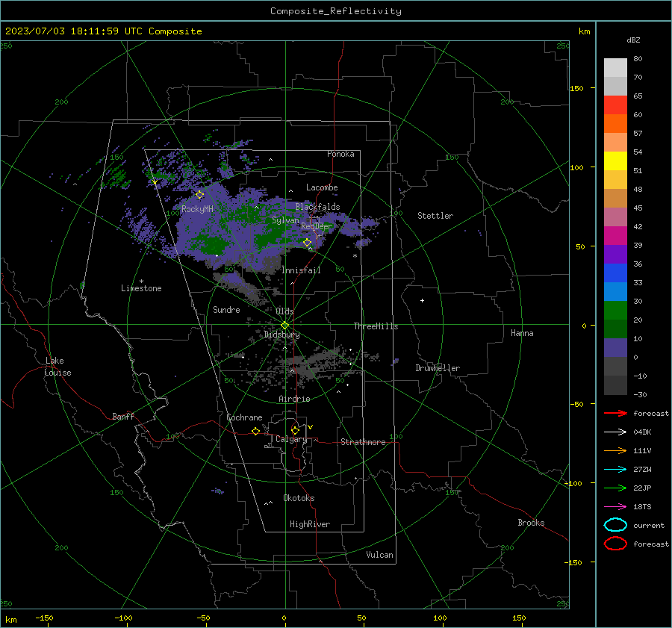The width and height of the screenshot is (672, 628).
Task: Click the red forecast arrow in legend
Action: point(615,413)
